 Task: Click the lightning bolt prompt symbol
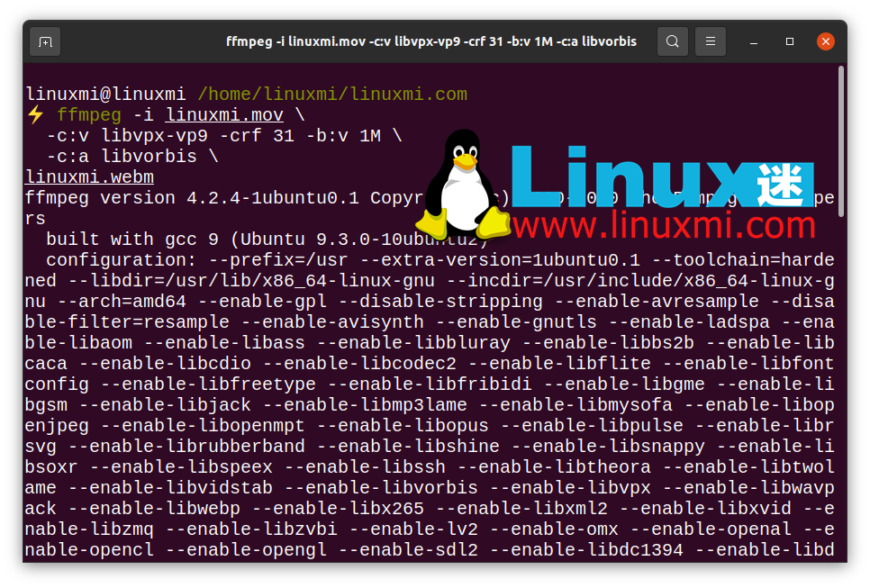tap(35, 115)
